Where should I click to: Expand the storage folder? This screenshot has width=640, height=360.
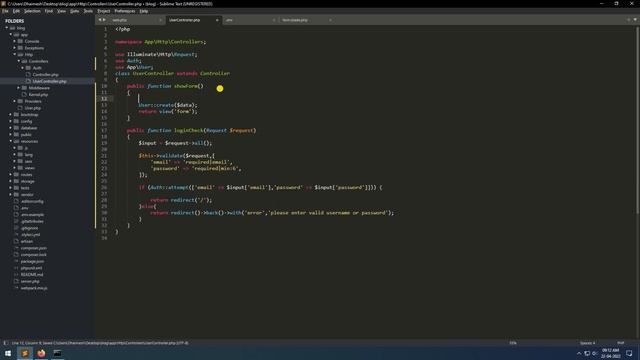click(11, 181)
